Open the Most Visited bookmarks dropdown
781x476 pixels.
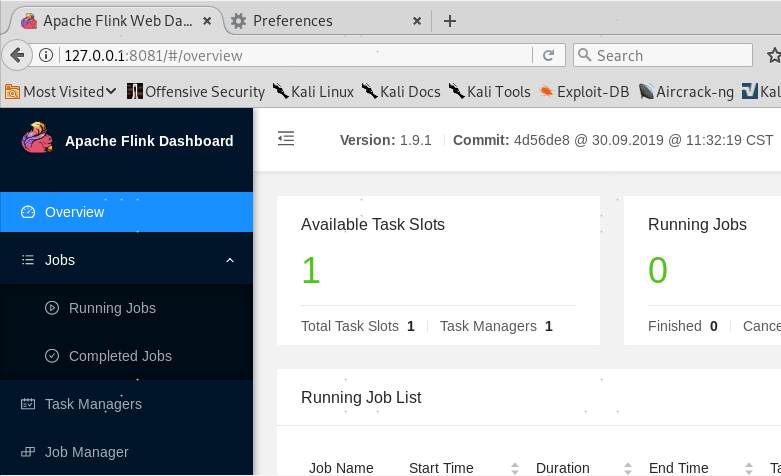pos(60,92)
